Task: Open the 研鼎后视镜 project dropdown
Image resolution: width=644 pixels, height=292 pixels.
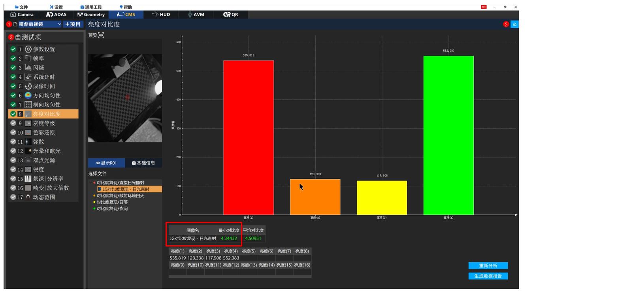Action: pyautogui.click(x=59, y=25)
